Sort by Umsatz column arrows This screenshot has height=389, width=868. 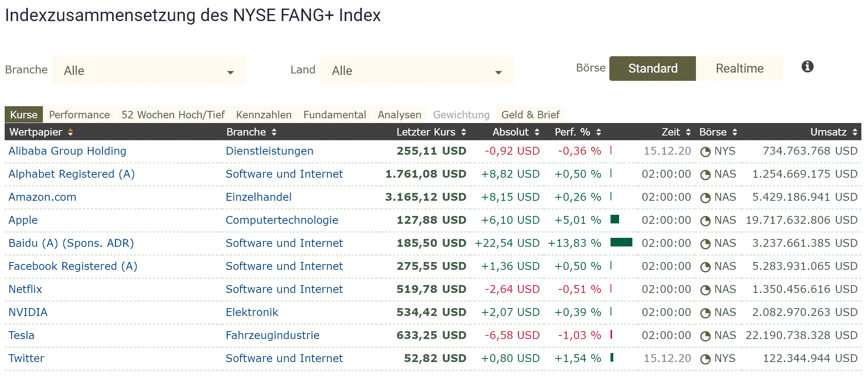coord(855,132)
